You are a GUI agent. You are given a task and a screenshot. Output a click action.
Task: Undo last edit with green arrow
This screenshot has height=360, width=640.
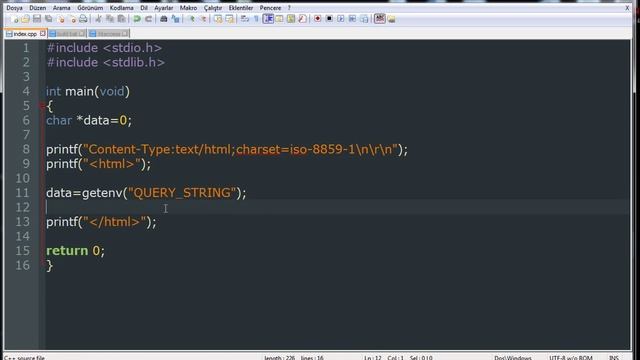[x=137, y=19]
